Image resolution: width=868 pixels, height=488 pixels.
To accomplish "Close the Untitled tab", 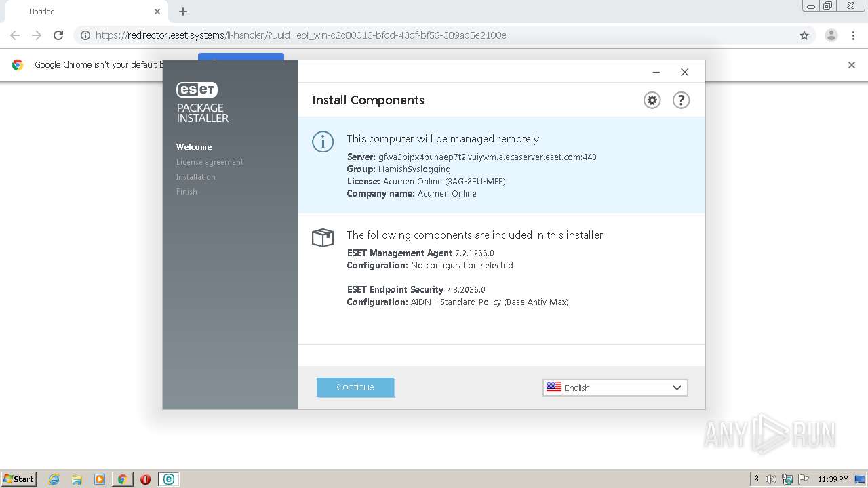I will 157,12.
